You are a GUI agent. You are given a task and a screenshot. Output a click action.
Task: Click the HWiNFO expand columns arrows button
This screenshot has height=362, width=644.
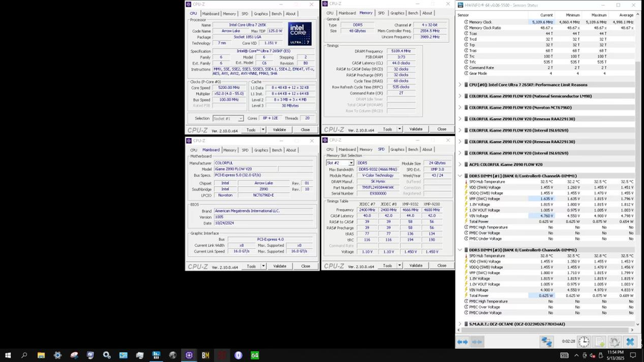462,341
